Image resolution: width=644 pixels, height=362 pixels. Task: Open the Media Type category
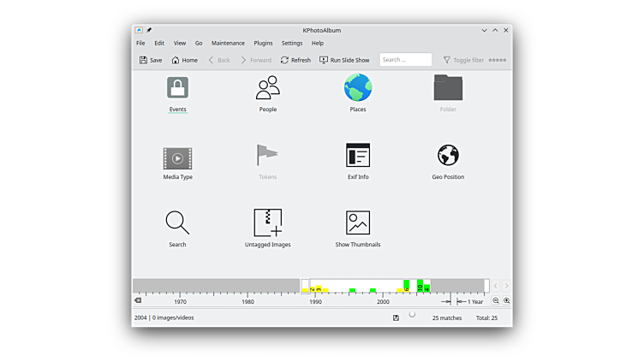point(177,158)
